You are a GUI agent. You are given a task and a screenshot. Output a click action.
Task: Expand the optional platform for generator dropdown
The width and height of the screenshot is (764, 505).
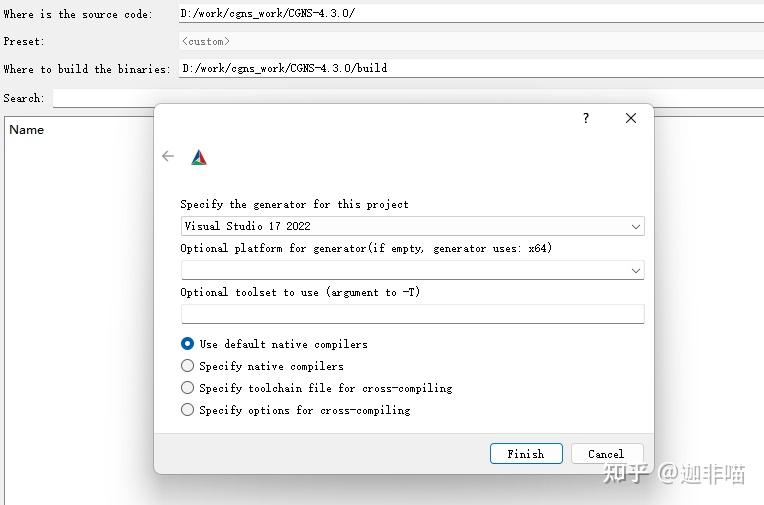coord(412,270)
